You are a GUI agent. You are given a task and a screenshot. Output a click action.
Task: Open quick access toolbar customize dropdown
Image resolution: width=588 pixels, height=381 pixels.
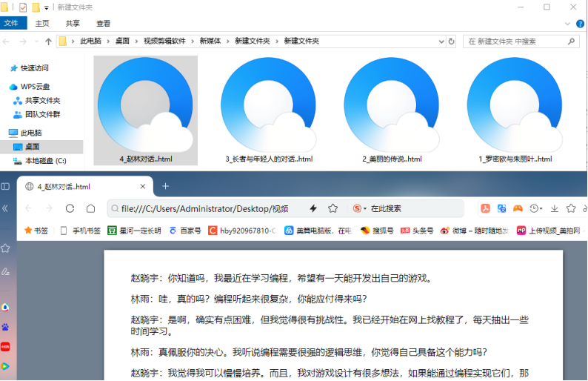coord(47,7)
